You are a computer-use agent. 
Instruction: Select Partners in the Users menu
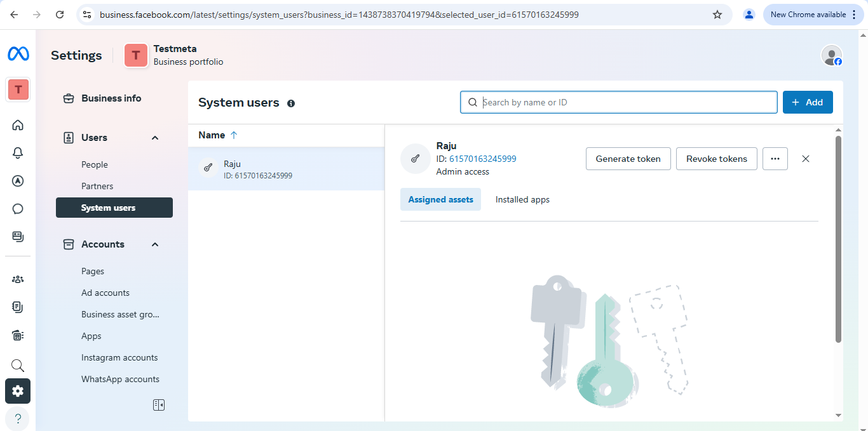click(x=97, y=186)
